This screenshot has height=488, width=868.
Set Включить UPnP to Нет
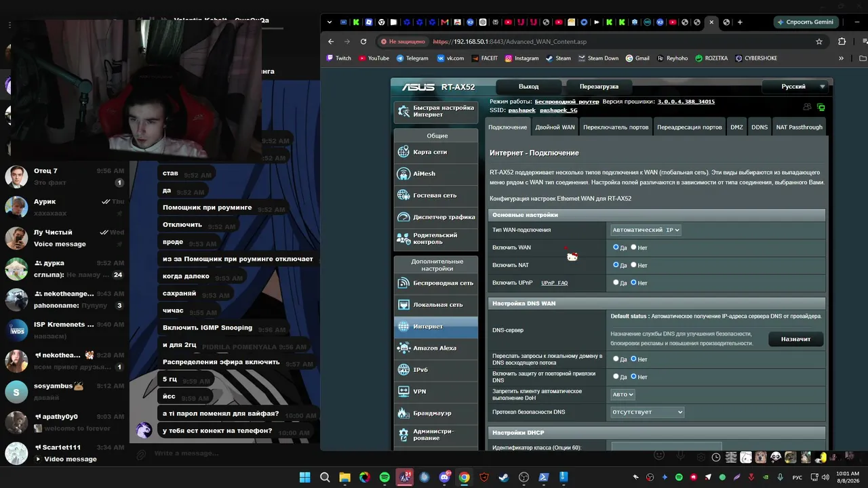(633, 283)
